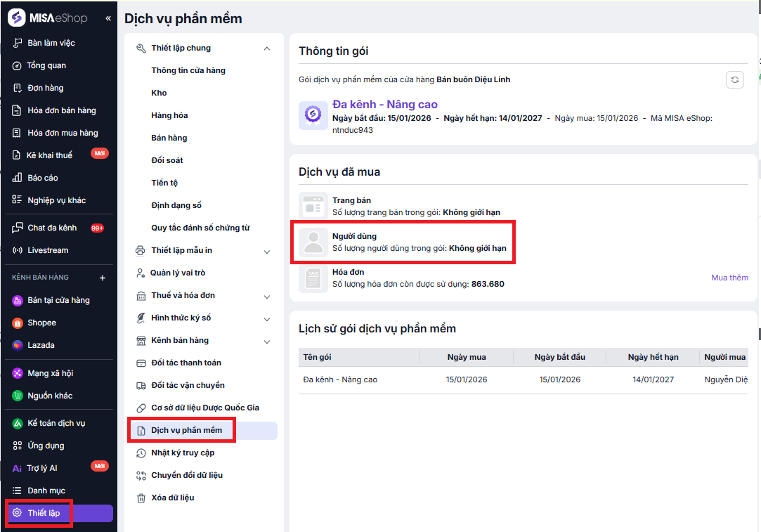Select Dịch vụ phần mềm settings item
Image resolution: width=761 pixels, height=532 pixels.
click(202, 431)
